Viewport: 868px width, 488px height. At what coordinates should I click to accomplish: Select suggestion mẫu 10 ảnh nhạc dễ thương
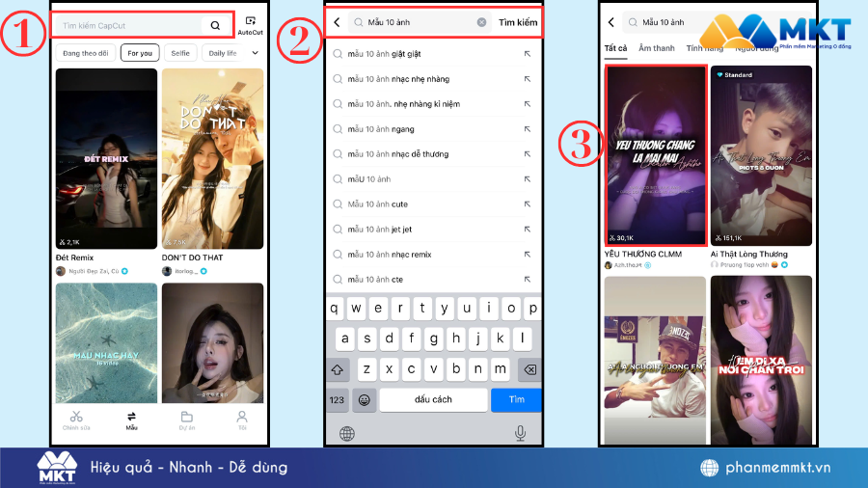tap(433, 153)
